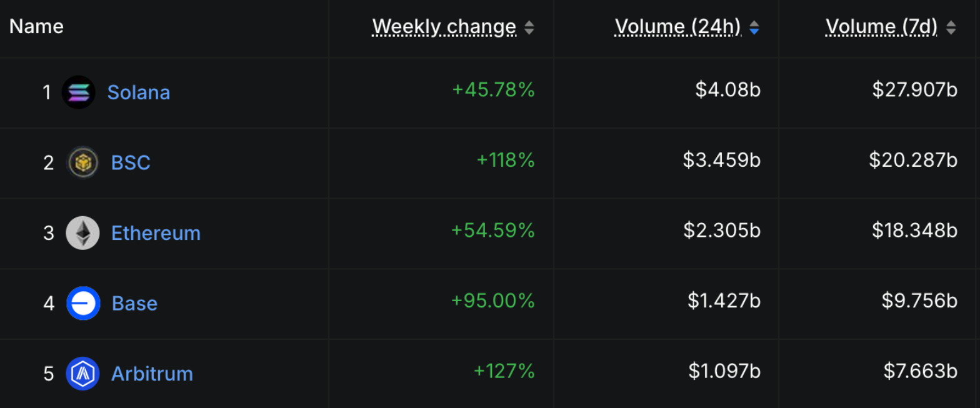Sort table by Weekly change header
Image resolution: width=980 pixels, height=408 pixels.
tap(444, 27)
